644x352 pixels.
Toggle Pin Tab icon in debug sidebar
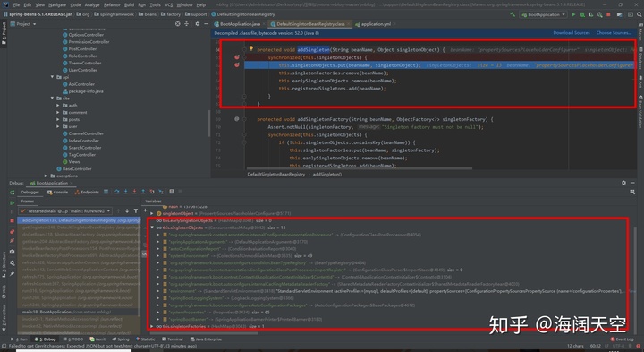[x=12, y=273]
